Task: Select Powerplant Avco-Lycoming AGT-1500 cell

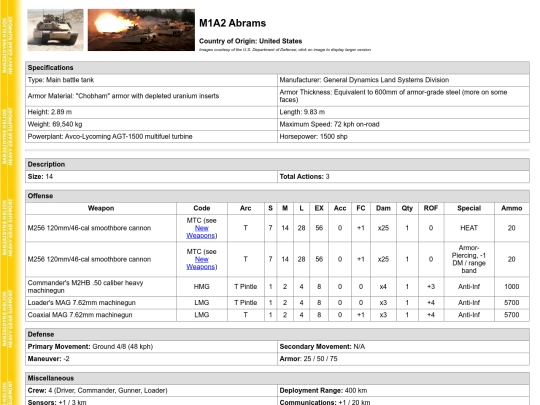Action: tap(152, 136)
